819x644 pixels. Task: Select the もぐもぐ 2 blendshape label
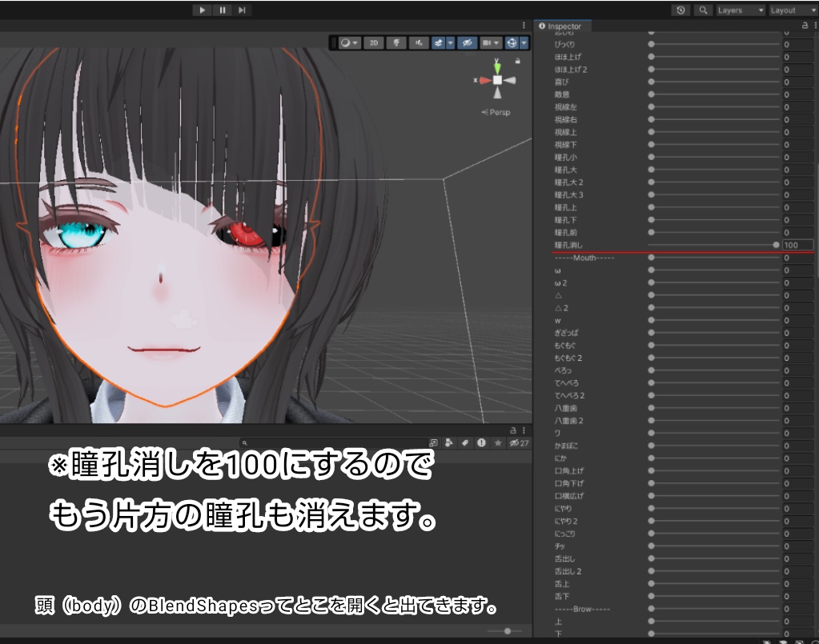pos(568,358)
